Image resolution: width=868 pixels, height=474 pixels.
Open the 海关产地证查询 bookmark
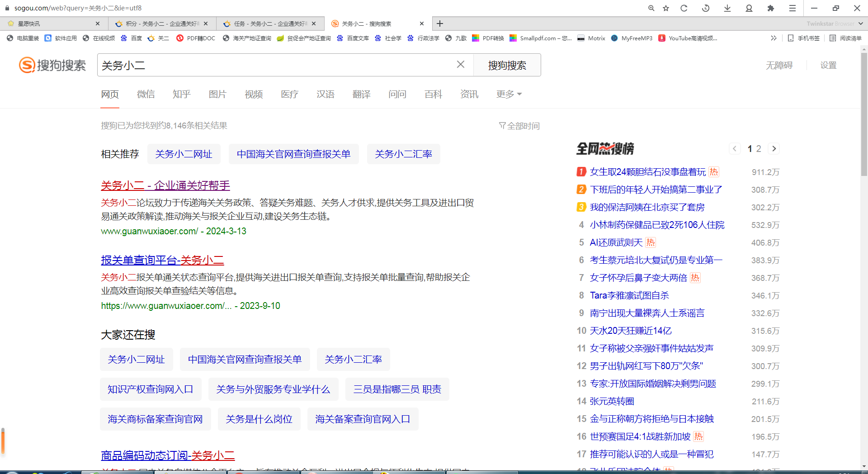click(247, 38)
